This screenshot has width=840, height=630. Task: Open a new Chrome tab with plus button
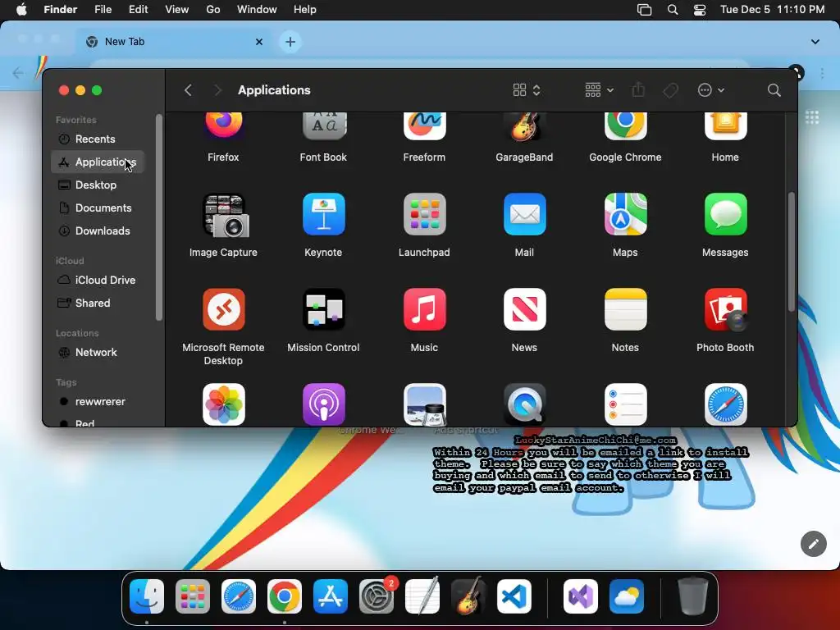290,42
